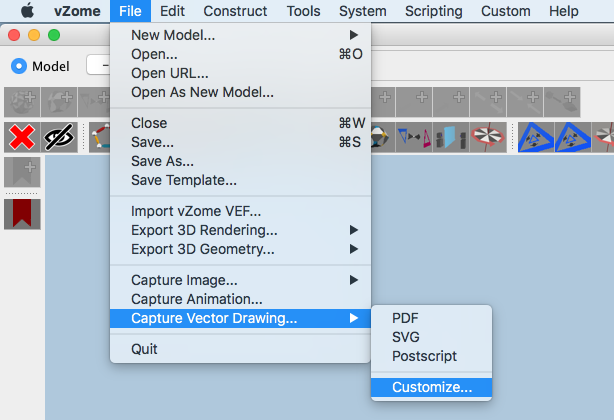Click the red bookmark icon in sidebar

(x=20, y=213)
